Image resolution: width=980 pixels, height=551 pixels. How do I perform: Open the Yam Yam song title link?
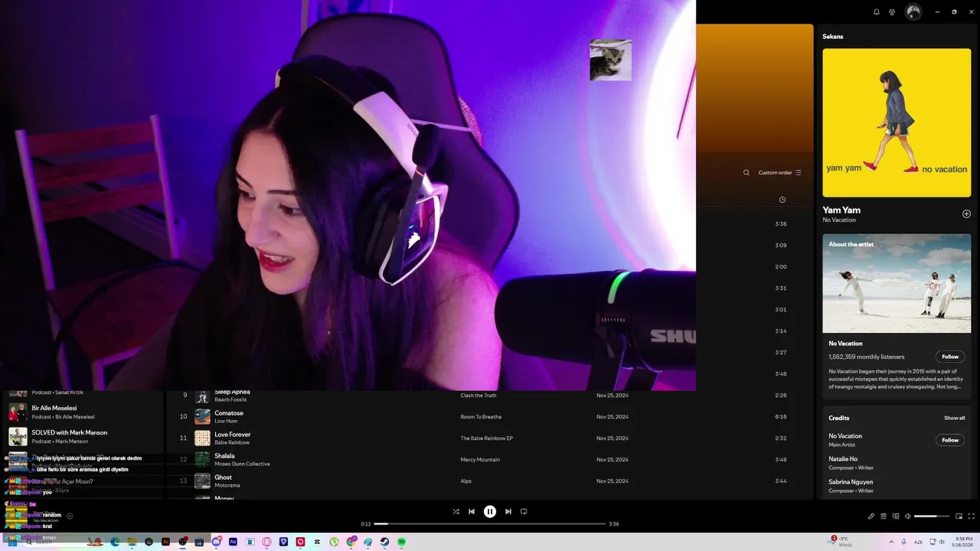[x=841, y=210]
